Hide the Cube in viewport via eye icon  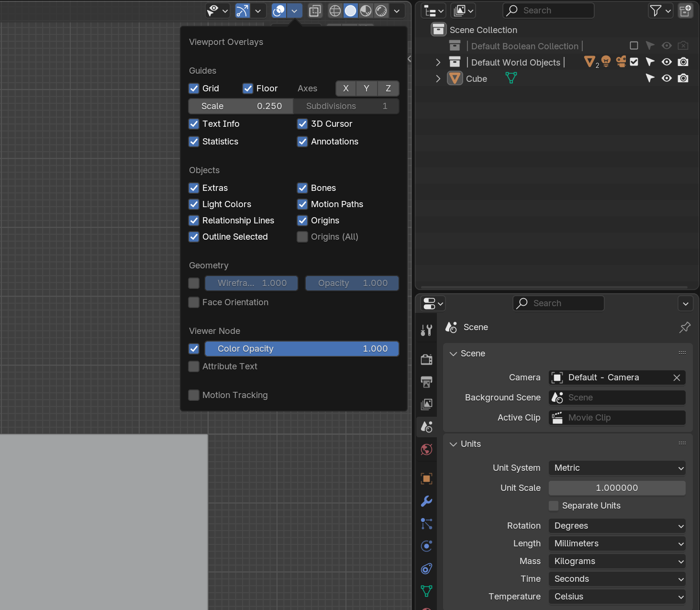(x=667, y=78)
